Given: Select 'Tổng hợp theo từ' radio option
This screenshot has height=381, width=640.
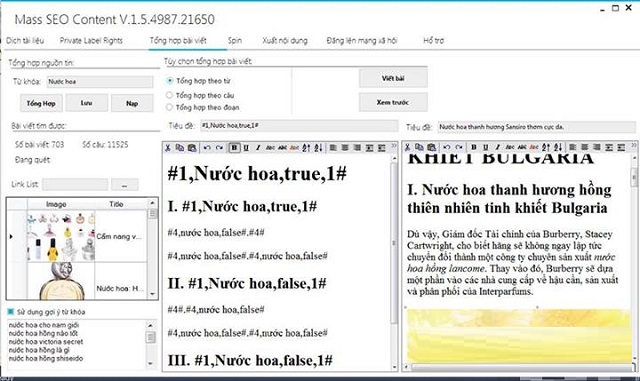Looking at the screenshot, I should coord(169,81).
